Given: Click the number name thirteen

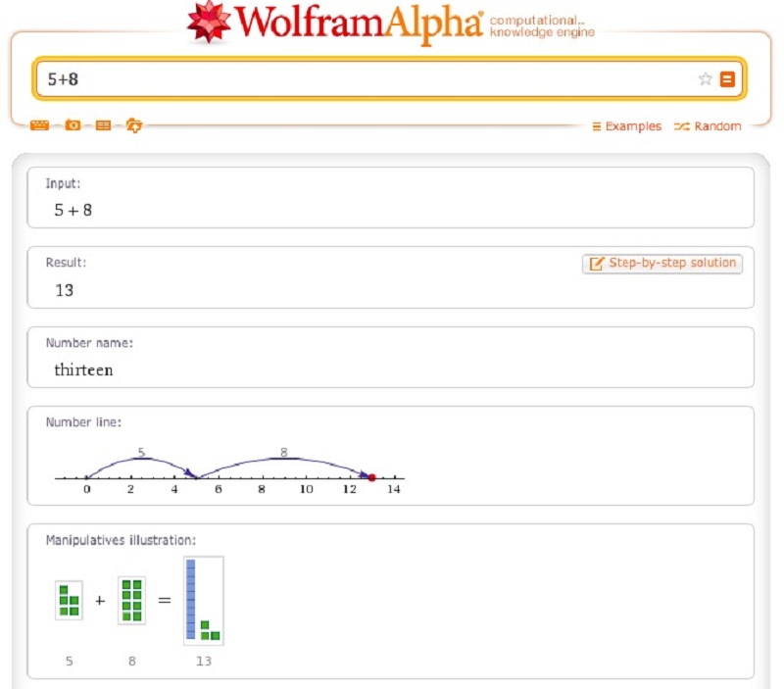Looking at the screenshot, I should pyautogui.click(x=83, y=370).
